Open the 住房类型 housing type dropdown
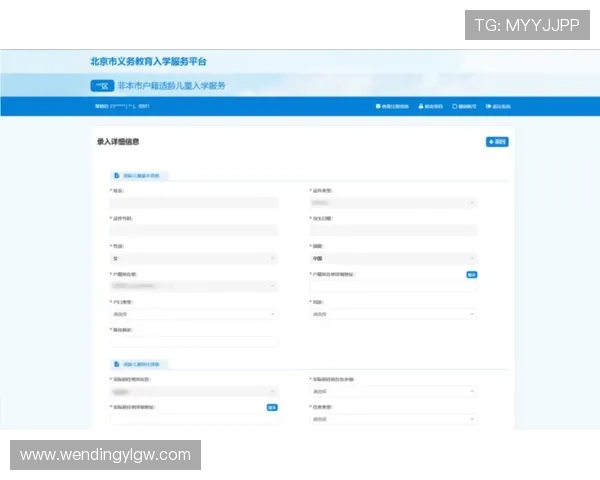Screen dimensions: 600x480 (x=393, y=419)
